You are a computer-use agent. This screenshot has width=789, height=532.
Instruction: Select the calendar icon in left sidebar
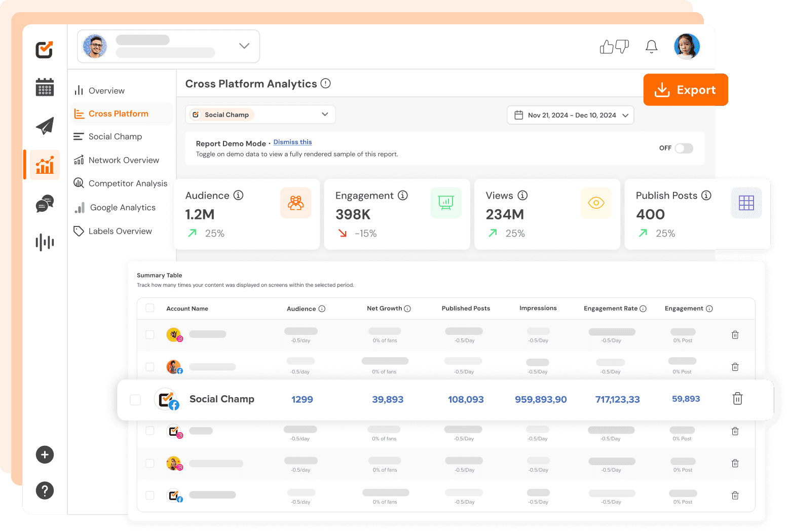click(x=45, y=87)
